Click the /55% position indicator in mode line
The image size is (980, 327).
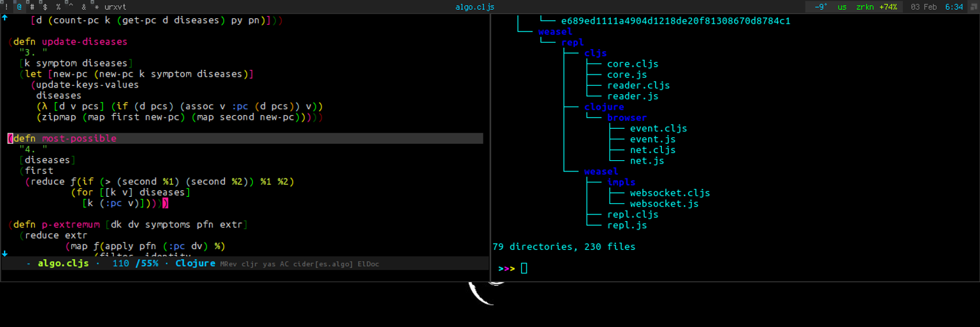click(x=146, y=264)
